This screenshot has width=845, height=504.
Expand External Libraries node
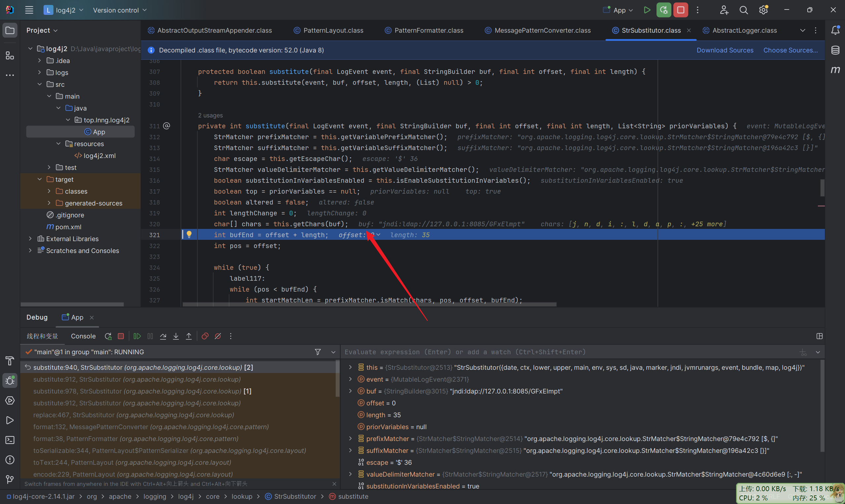(30, 239)
